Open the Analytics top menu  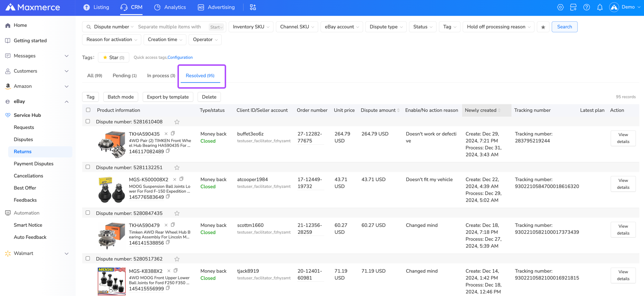click(x=170, y=7)
